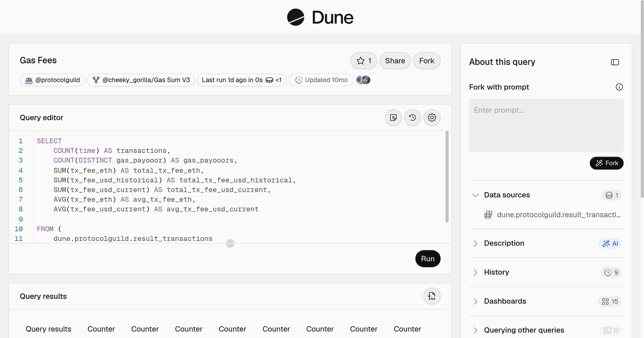Click the Dashboards count badge showing 15

click(x=610, y=301)
